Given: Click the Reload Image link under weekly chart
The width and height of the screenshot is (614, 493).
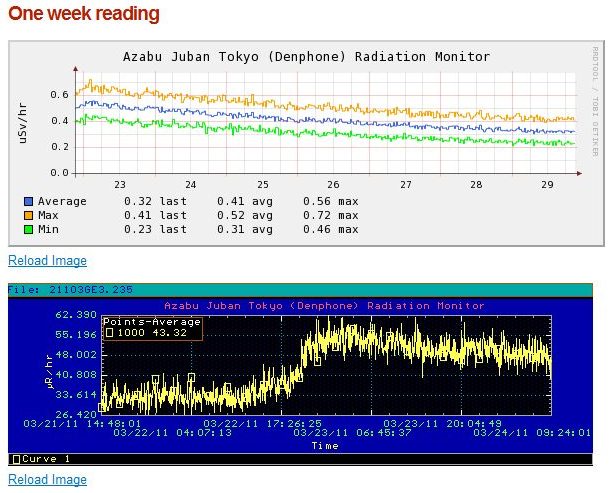Looking at the screenshot, I should (x=47, y=261).
